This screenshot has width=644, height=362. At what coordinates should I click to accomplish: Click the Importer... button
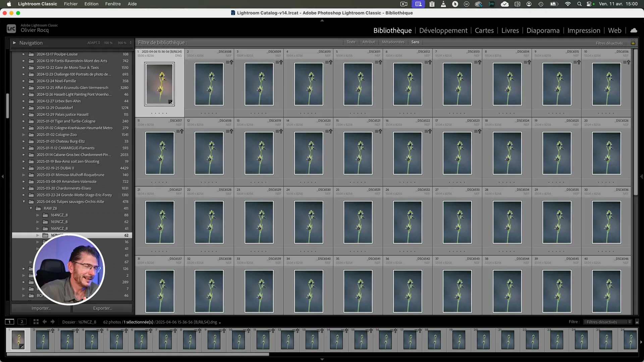click(41, 308)
